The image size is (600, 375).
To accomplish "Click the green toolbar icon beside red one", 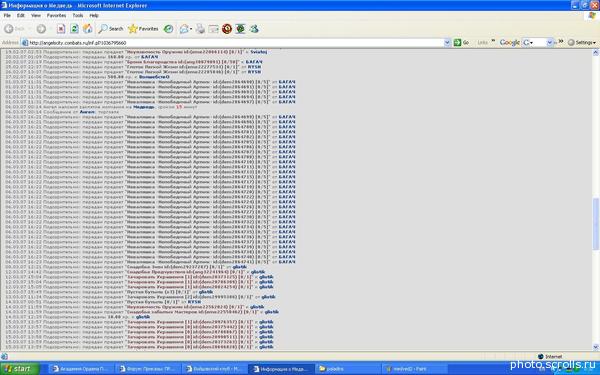I will [240, 29].
